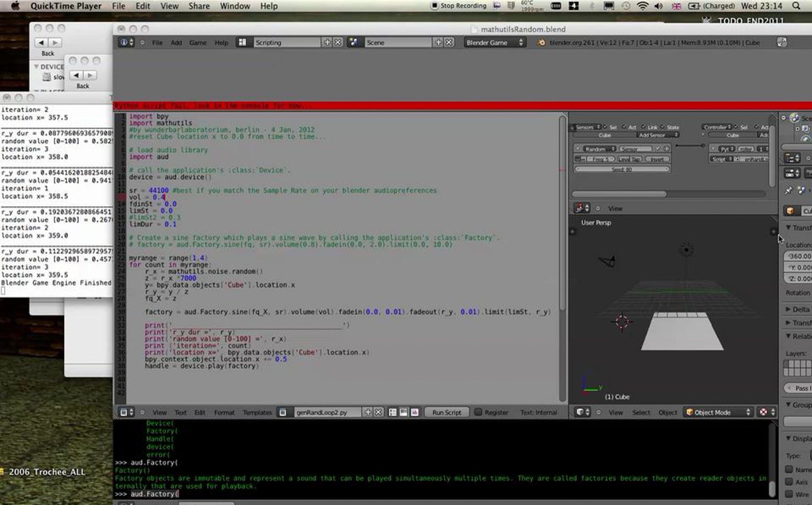Click the Cube object button under Sensors

tap(604, 135)
